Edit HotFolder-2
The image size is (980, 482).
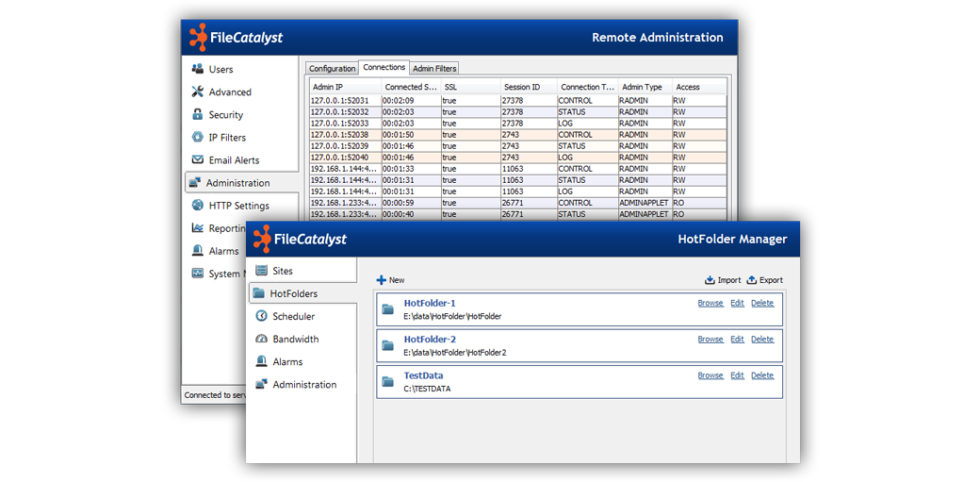[738, 340]
